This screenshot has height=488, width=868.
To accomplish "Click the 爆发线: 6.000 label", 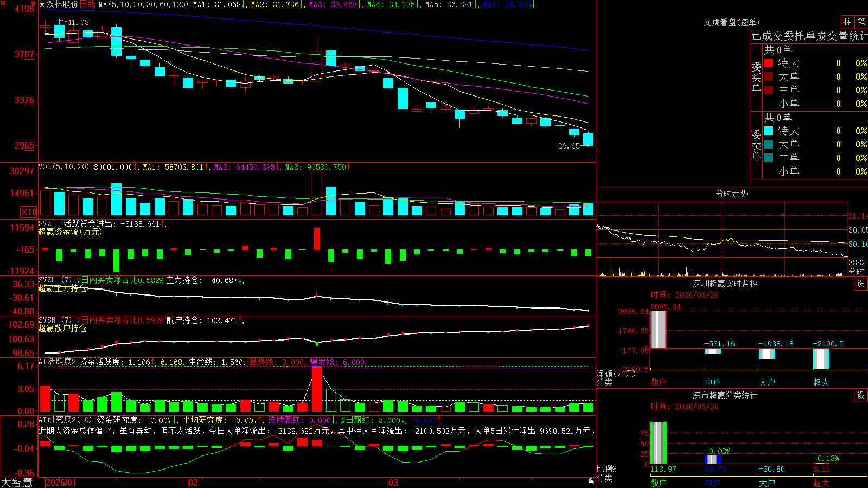I will click(337, 362).
